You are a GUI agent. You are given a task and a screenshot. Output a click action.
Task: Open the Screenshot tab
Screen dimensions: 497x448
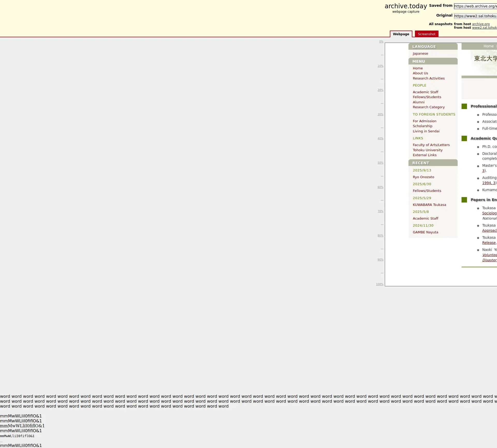426,34
